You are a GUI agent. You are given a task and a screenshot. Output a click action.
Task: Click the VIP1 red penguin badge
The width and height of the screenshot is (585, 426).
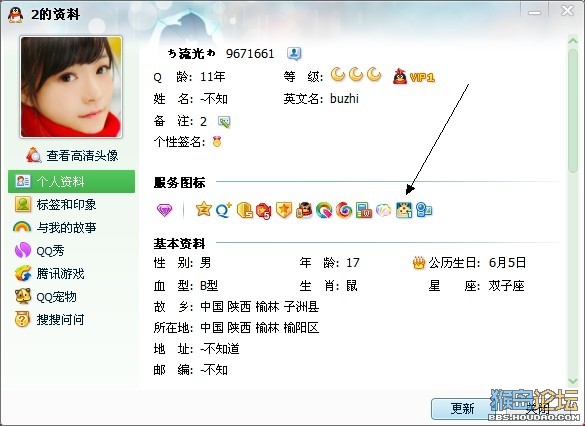click(414, 76)
